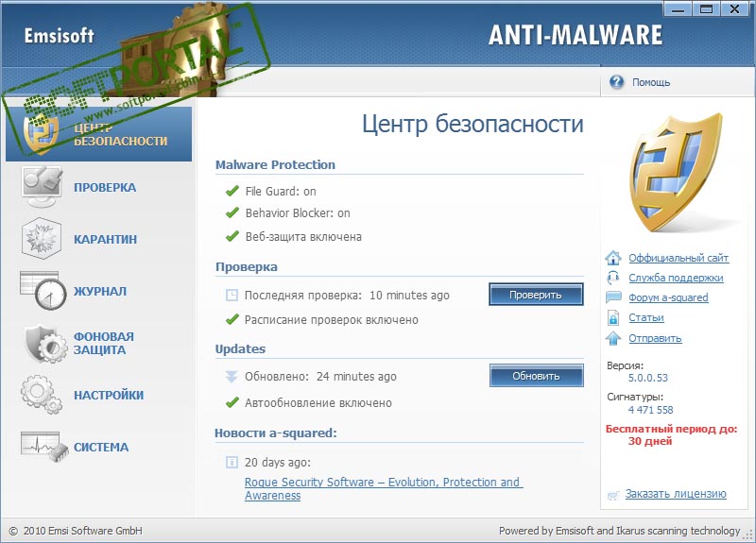The image size is (756, 543).
Task: Click the house icon beside Официальный сайт
Action: click(x=613, y=258)
